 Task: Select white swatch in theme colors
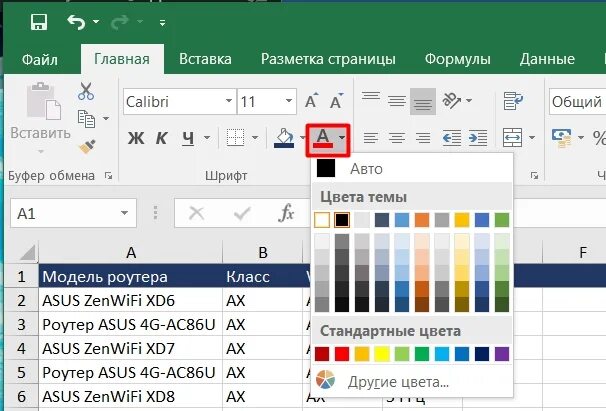[x=322, y=220]
